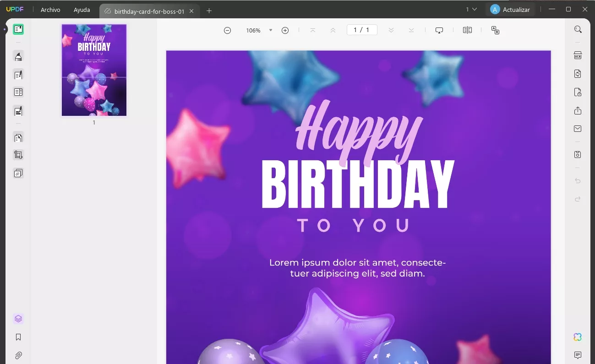Go to the next page arrow

point(391,30)
